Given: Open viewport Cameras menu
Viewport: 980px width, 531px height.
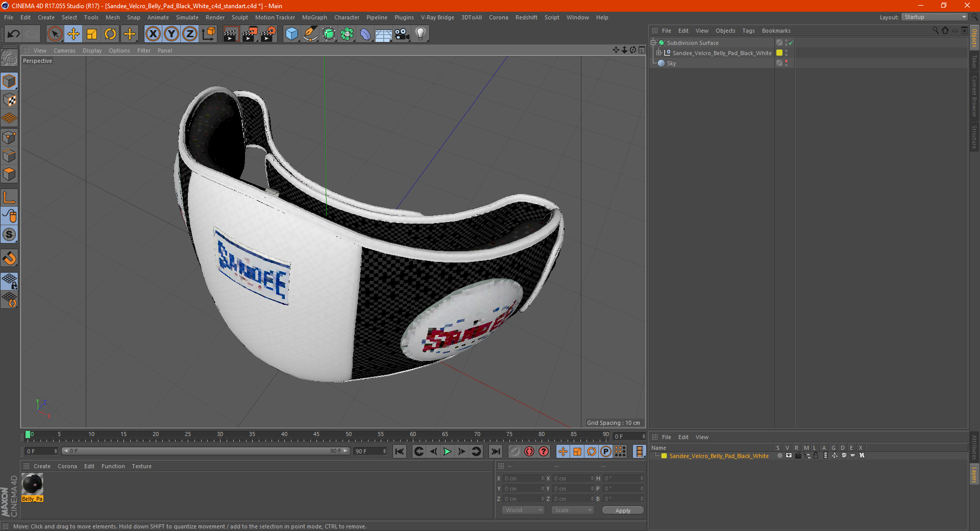Looking at the screenshot, I should [x=64, y=51].
